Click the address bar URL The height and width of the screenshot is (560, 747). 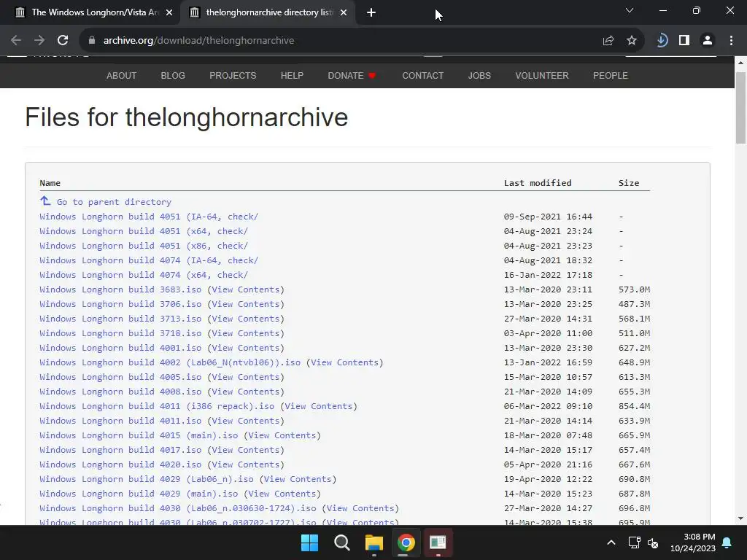(x=198, y=41)
